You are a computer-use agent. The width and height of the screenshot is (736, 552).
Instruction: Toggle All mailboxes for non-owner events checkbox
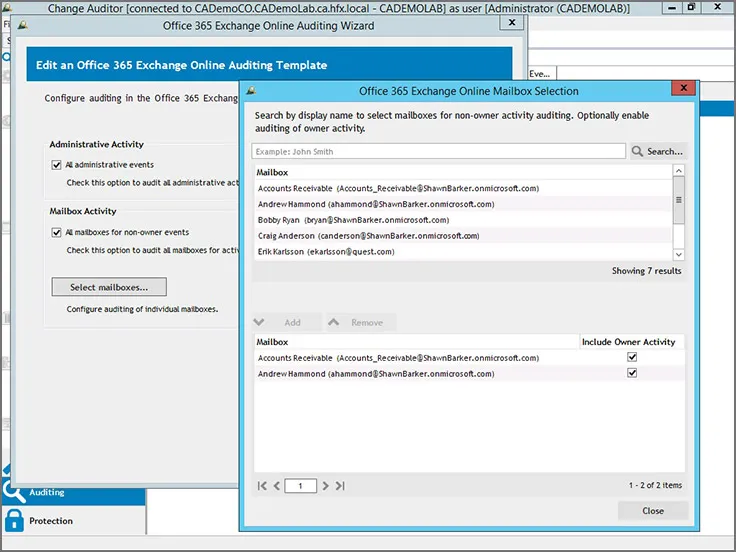56,232
